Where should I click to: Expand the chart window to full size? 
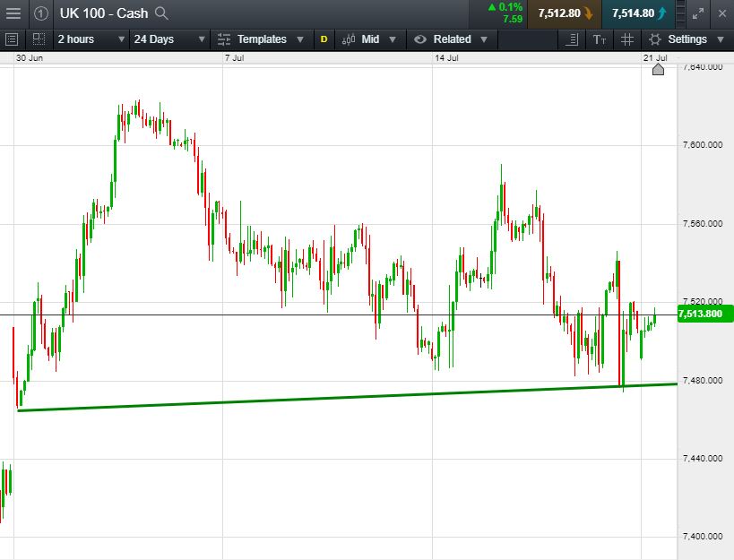pos(698,13)
